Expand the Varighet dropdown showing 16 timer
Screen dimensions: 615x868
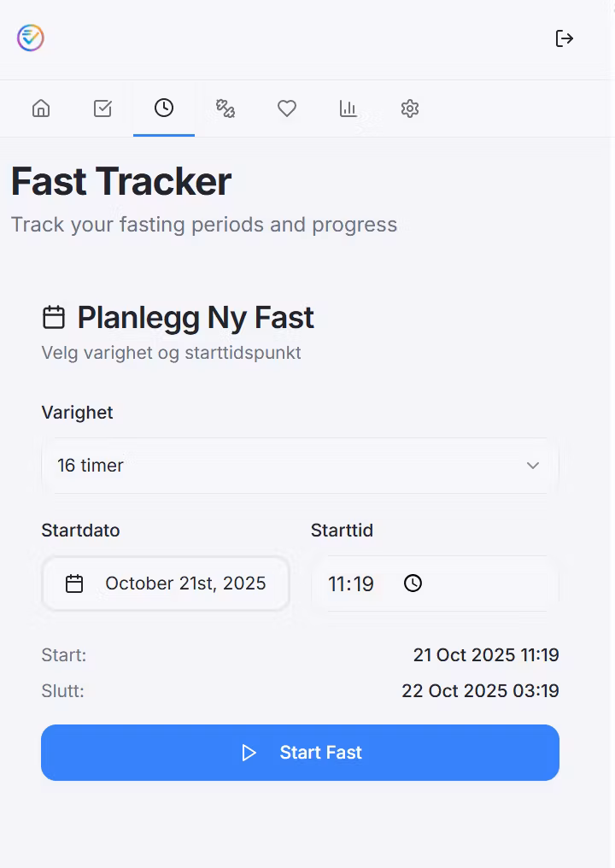coord(300,466)
